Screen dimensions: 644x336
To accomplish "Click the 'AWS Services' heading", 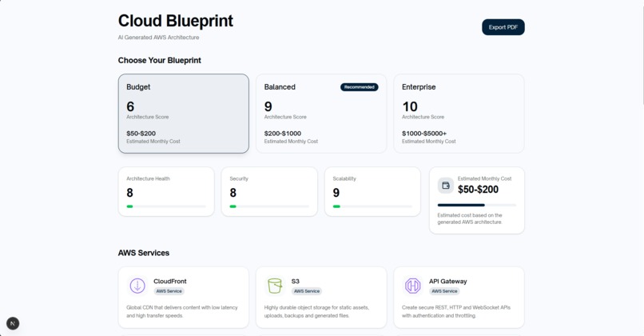I will tap(144, 253).
